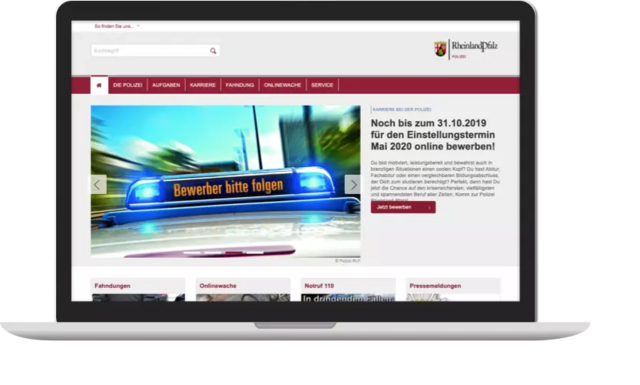Open the SERVICE menu
Screen dimensions: 640x385
click(322, 85)
